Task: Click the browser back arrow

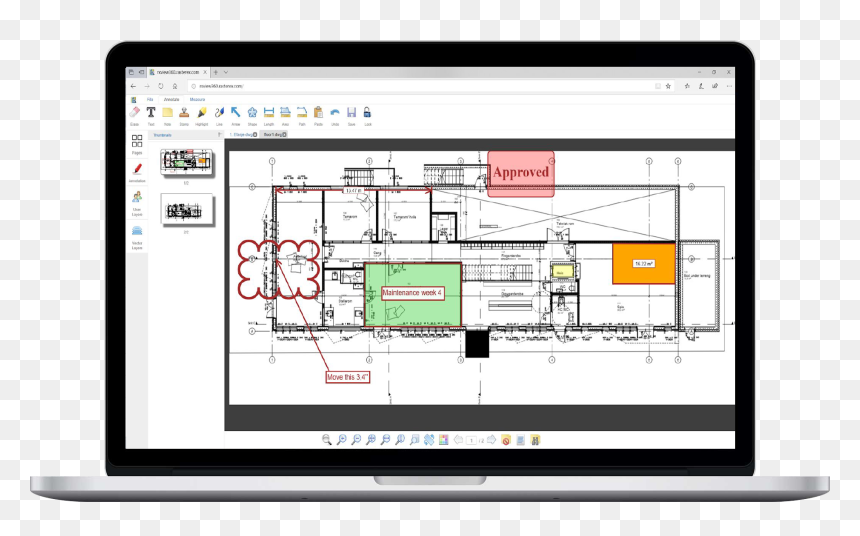Action: point(133,86)
